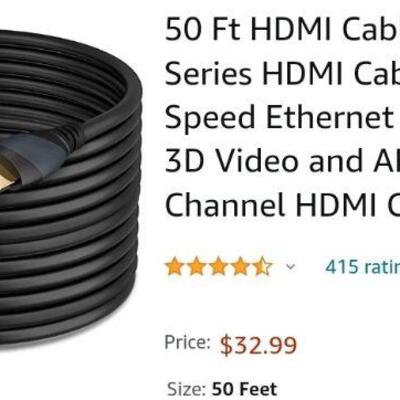Open the 415 ratings link
This screenshot has height=400, width=400.
click(x=362, y=267)
